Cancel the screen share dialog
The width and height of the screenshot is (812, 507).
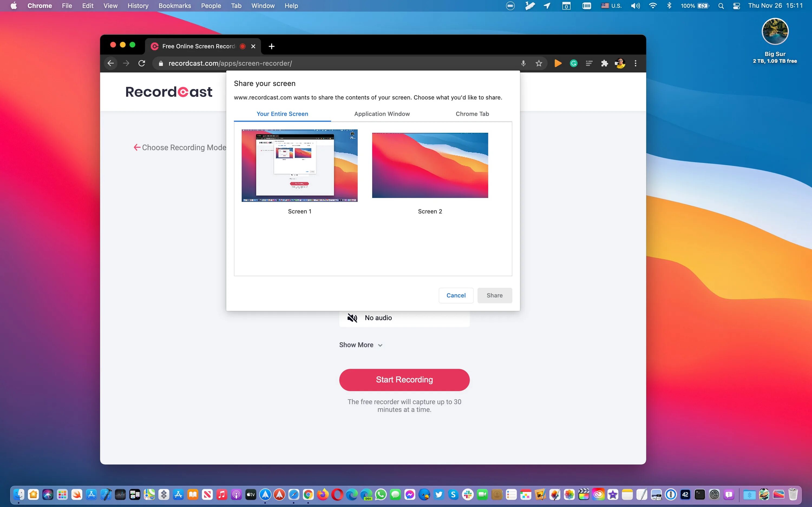click(x=456, y=295)
